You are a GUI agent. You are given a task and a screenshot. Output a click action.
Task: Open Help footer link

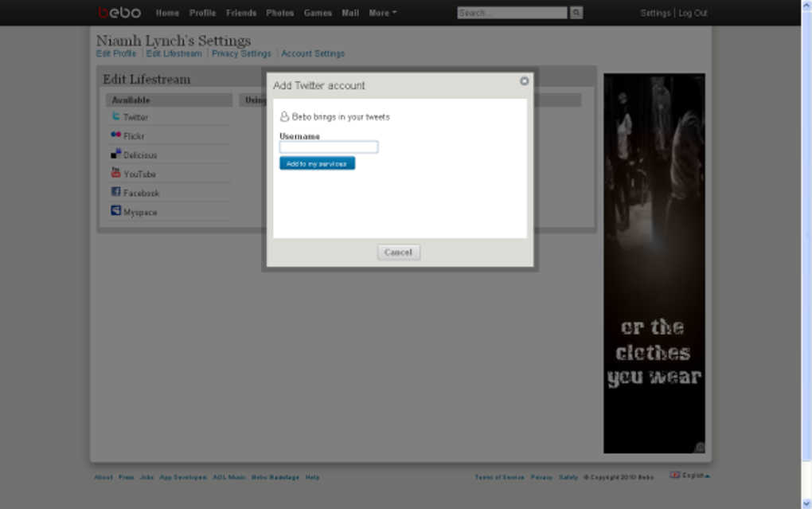pos(312,477)
